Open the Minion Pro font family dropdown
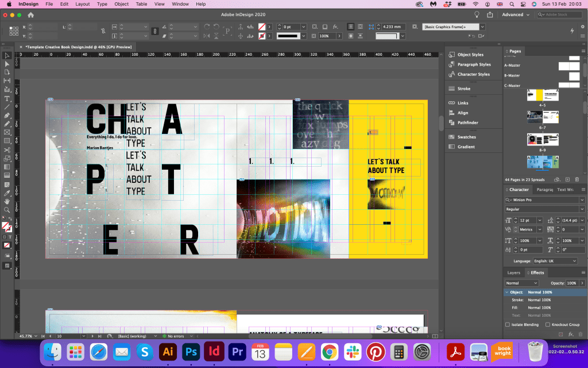Image resolution: width=588 pixels, height=368 pixels. [x=582, y=200]
